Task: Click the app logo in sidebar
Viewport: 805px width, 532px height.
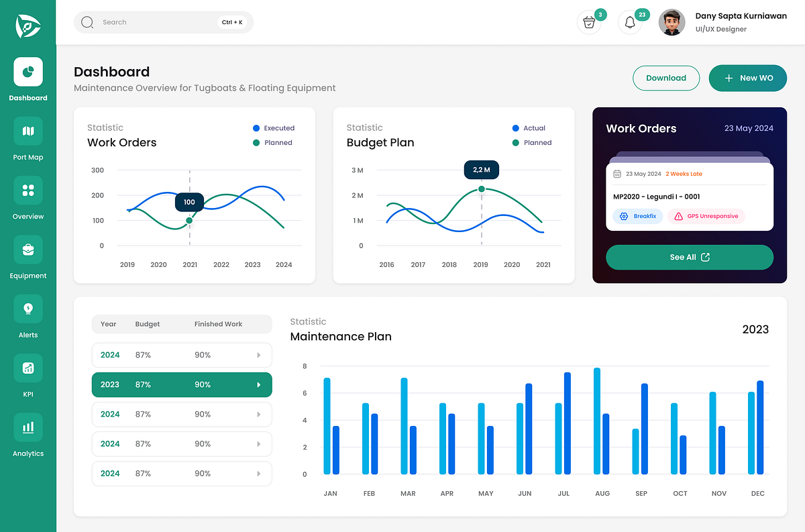Action: coord(28,25)
